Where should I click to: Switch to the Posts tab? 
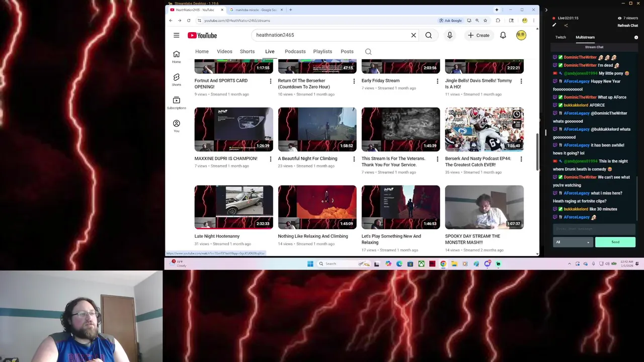click(347, 51)
